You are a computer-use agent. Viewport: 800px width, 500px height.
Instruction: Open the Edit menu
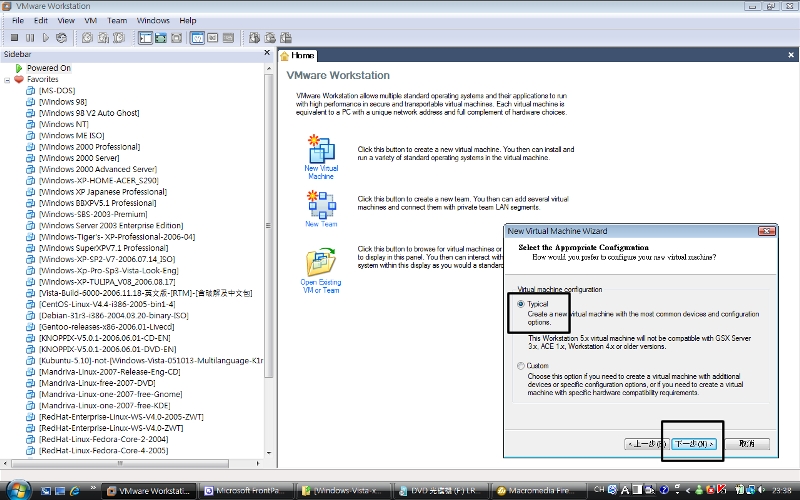(x=41, y=20)
